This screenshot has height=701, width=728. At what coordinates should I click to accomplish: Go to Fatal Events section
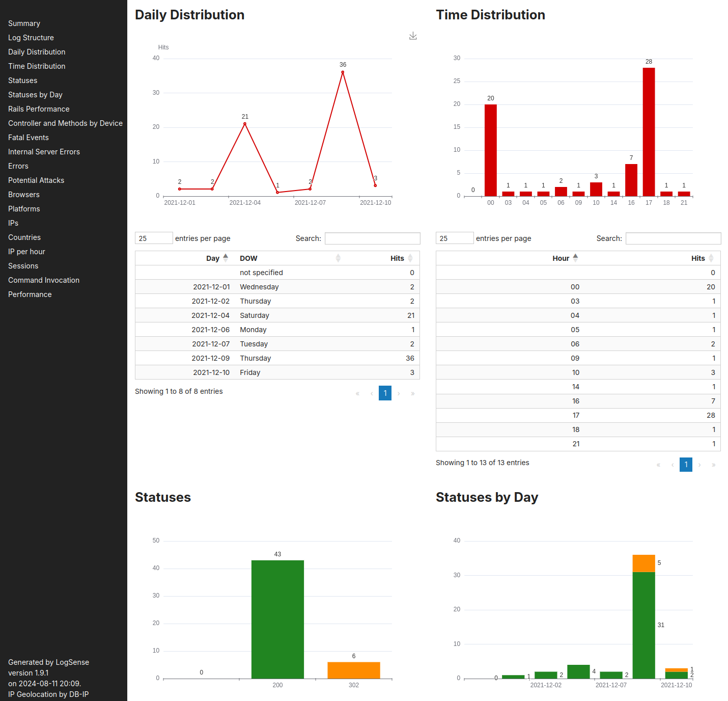tap(29, 138)
